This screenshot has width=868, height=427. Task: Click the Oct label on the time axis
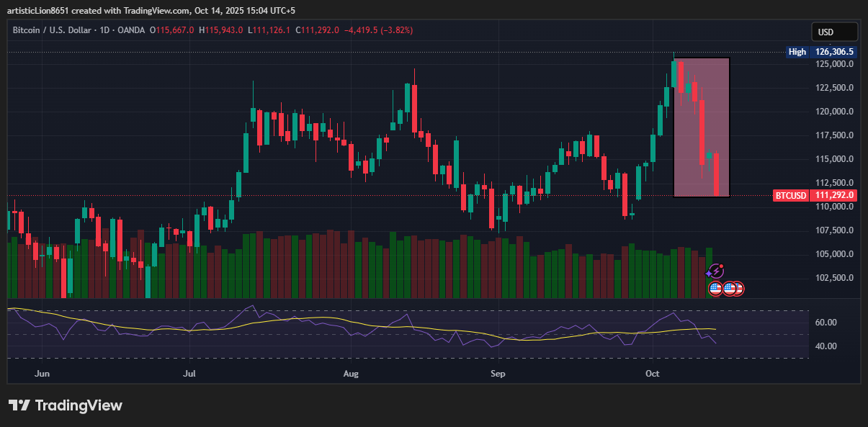click(x=653, y=374)
